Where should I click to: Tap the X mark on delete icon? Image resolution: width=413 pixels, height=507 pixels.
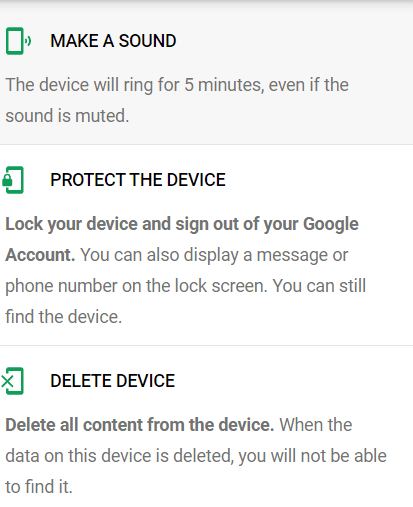7,381
